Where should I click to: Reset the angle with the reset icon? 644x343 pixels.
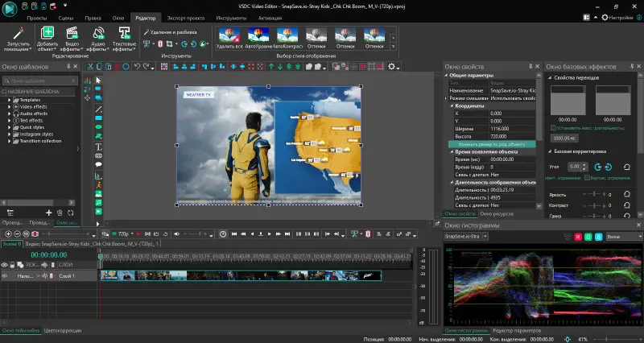point(627,167)
